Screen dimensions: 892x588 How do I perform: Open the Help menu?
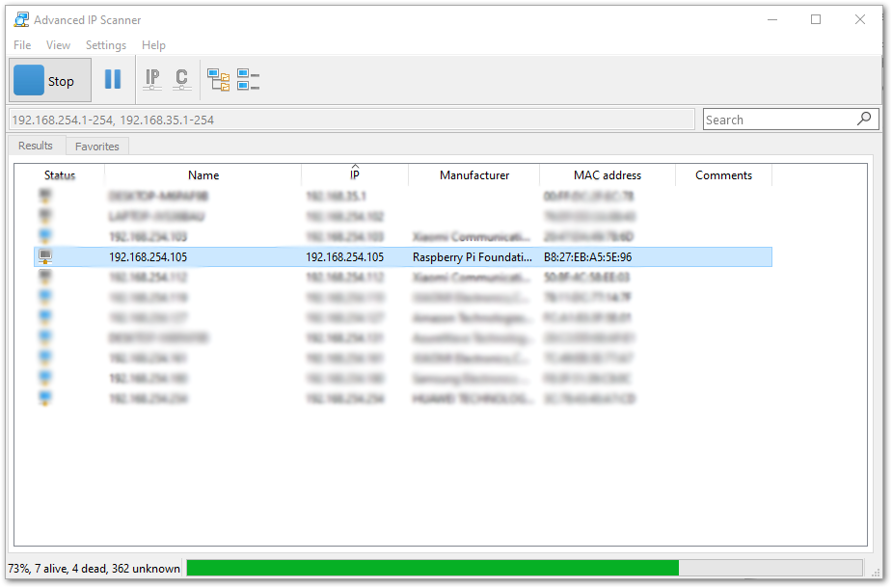click(x=153, y=45)
